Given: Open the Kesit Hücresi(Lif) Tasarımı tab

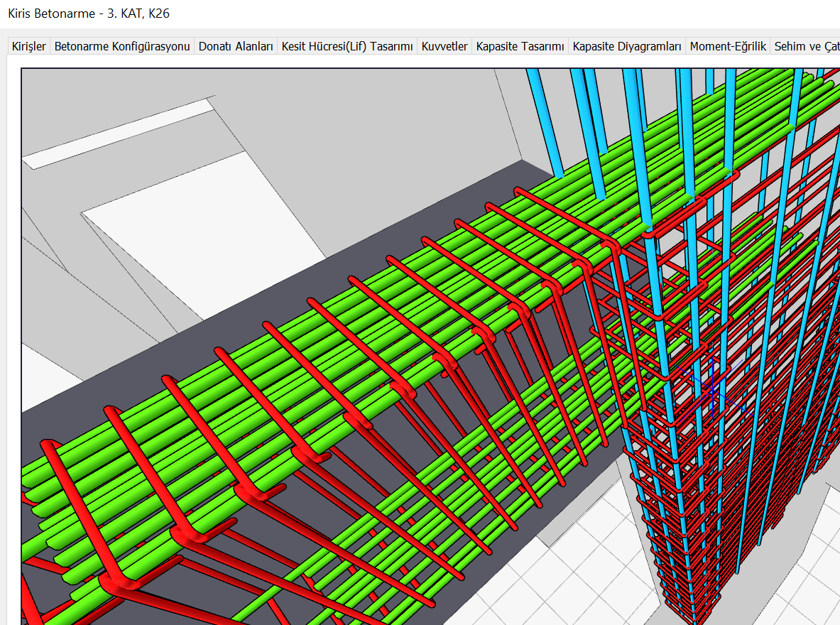Looking at the screenshot, I should (347, 46).
